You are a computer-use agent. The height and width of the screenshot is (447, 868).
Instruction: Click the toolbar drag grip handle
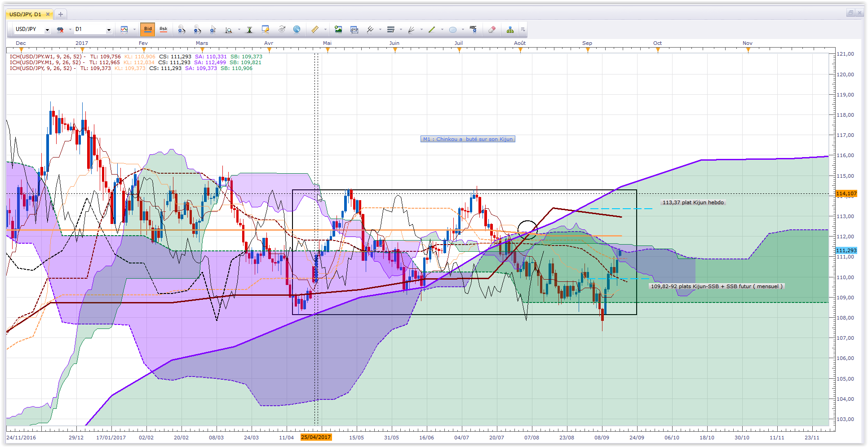(10, 30)
